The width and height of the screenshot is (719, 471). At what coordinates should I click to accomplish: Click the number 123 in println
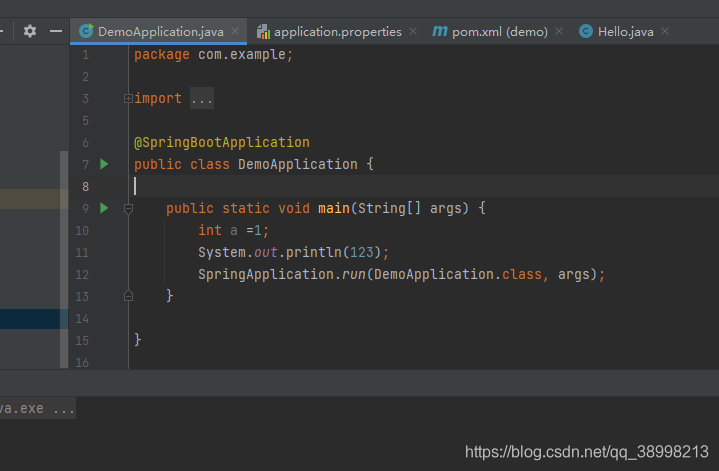[362, 252]
